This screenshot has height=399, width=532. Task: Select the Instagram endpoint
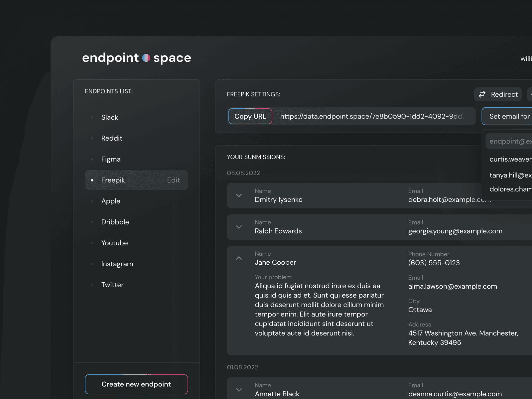[136, 264]
